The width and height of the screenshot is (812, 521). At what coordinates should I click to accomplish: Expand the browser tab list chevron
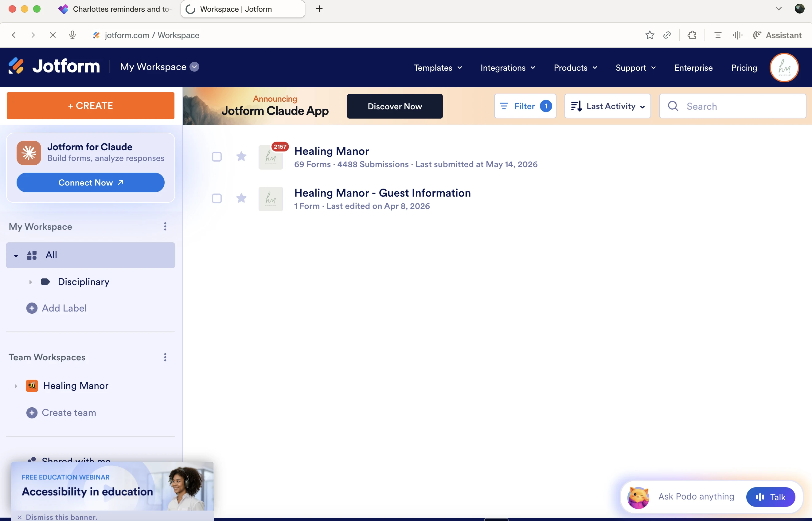click(779, 9)
